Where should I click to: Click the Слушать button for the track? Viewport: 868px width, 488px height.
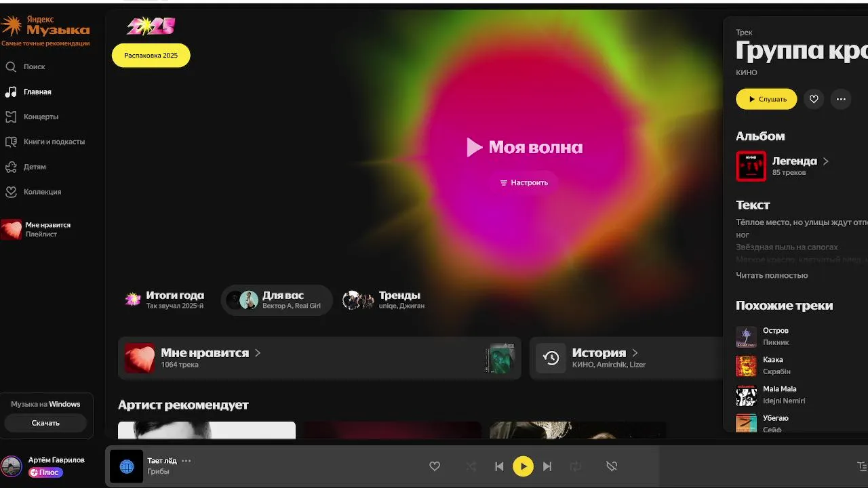[x=766, y=99]
